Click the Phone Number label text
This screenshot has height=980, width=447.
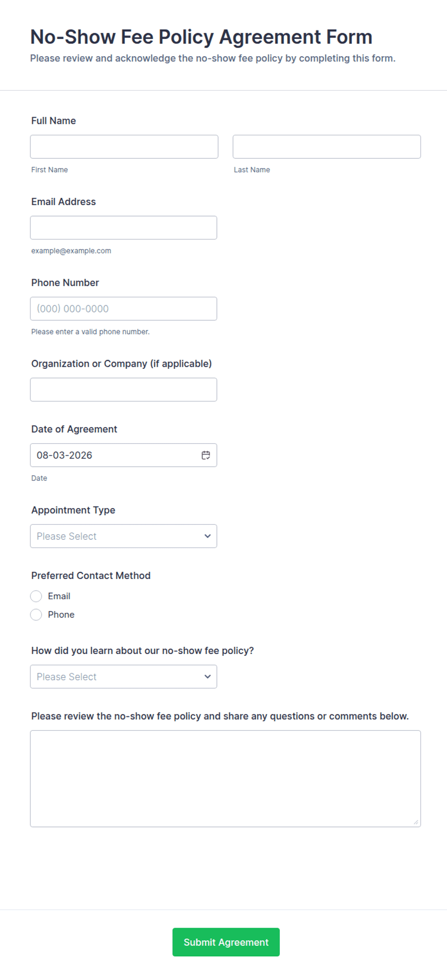[x=65, y=282]
